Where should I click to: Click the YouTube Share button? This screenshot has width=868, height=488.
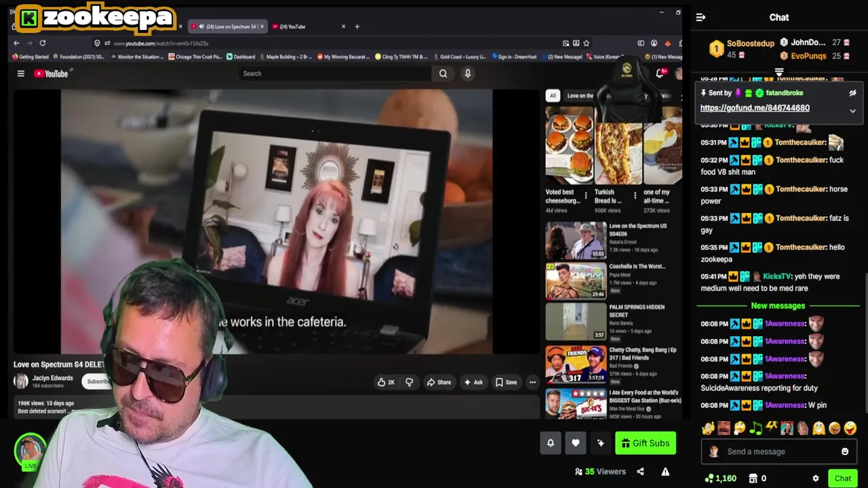pos(439,382)
